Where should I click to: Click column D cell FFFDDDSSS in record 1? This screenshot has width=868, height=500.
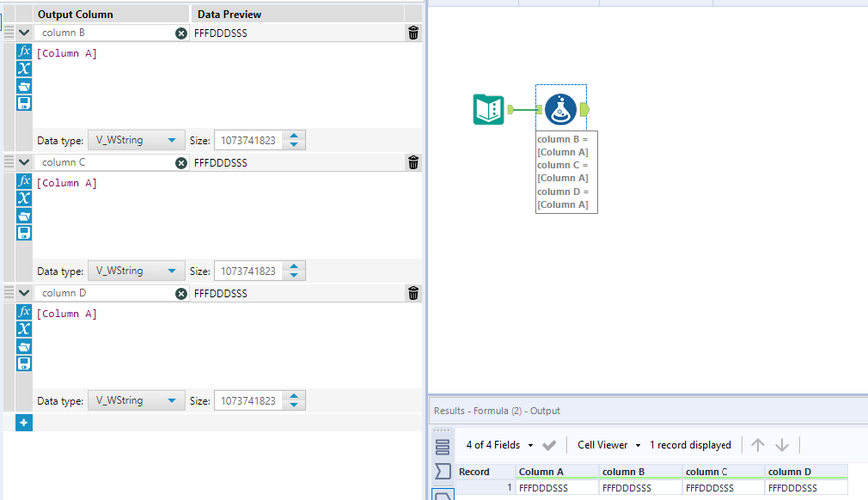806,488
